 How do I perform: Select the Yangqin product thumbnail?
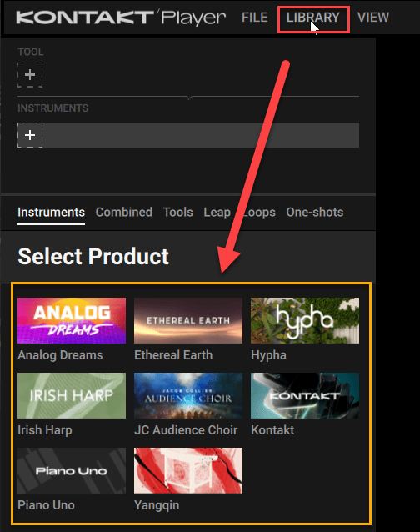click(x=188, y=470)
